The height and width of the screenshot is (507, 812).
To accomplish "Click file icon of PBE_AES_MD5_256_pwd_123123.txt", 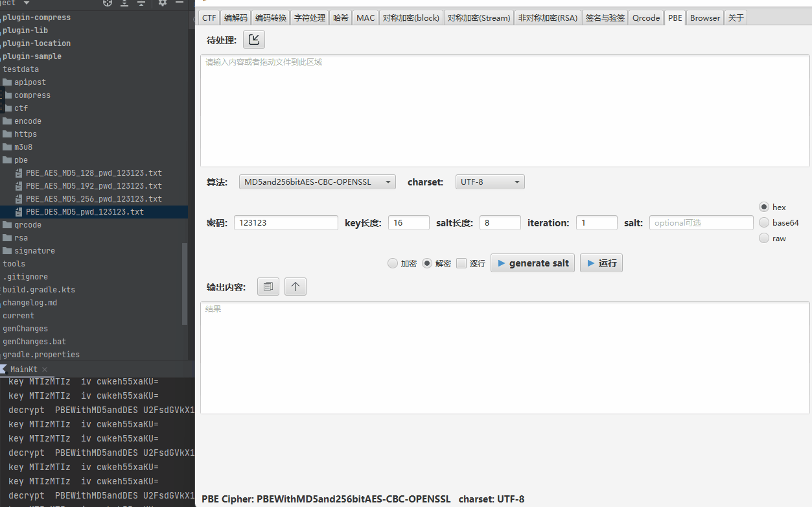I will (19, 199).
